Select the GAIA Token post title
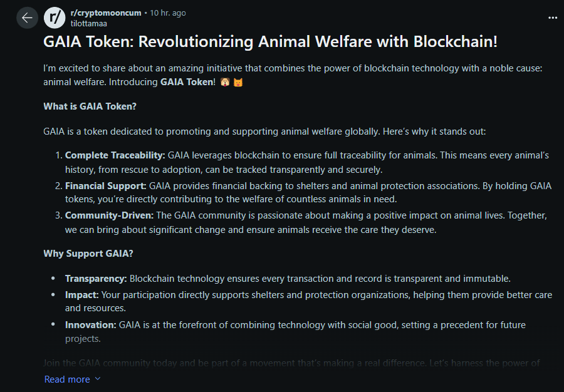The height and width of the screenshot is (392, 564). point(270,41)
